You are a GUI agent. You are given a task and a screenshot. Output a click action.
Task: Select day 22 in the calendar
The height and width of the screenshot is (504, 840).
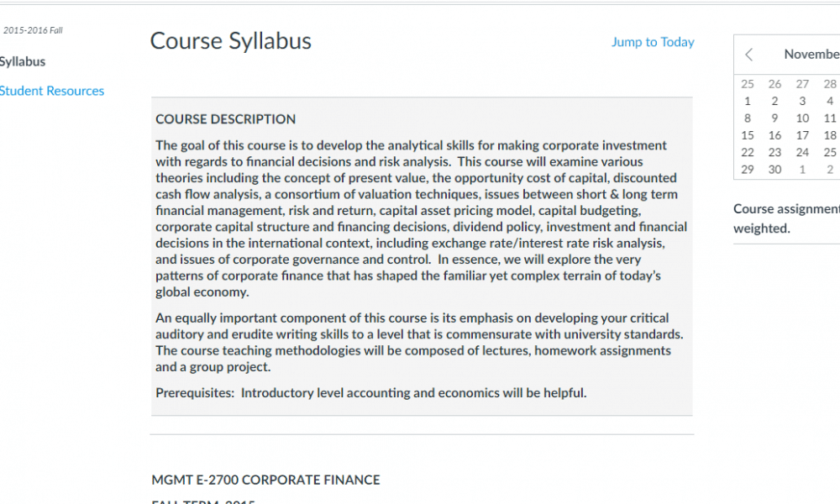pos(748,152)
